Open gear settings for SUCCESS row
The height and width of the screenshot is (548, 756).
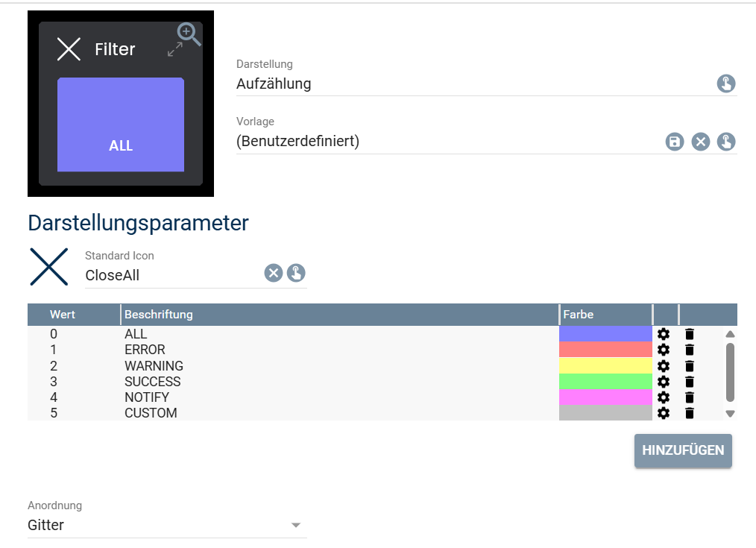click(x=663, y=382)
